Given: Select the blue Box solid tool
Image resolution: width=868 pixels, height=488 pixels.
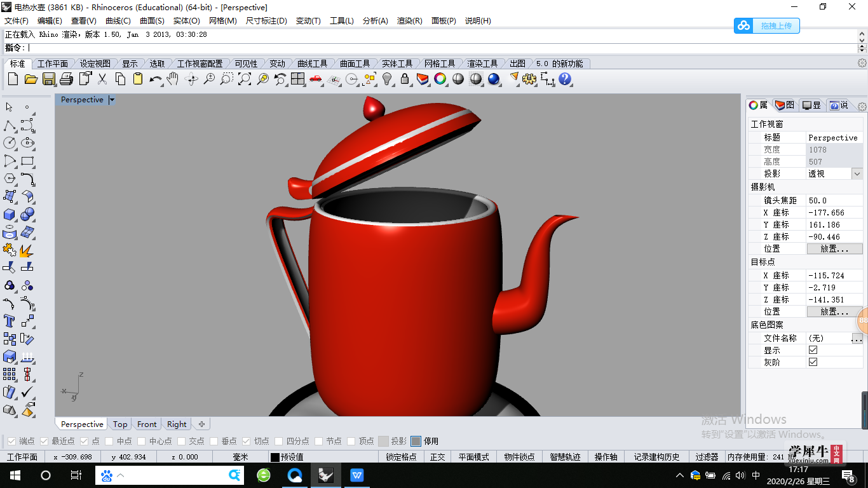Looking at the screenshot, I should pos(10,214).
